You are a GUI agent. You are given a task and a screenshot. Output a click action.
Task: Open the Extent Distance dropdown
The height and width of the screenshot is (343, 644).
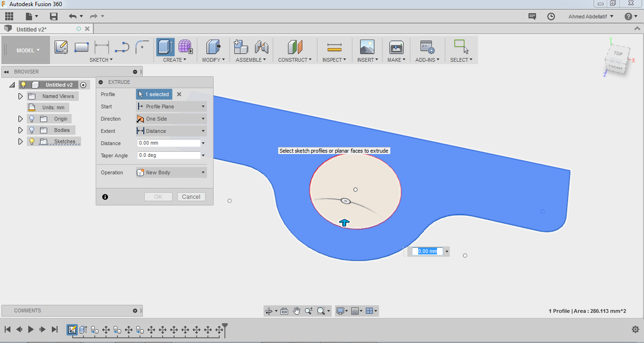coord(171,131)
